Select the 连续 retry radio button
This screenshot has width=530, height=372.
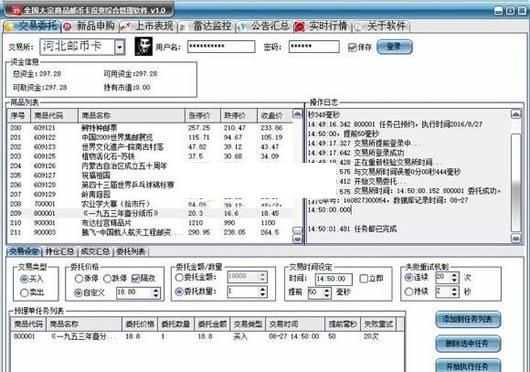tap(409, 277)
